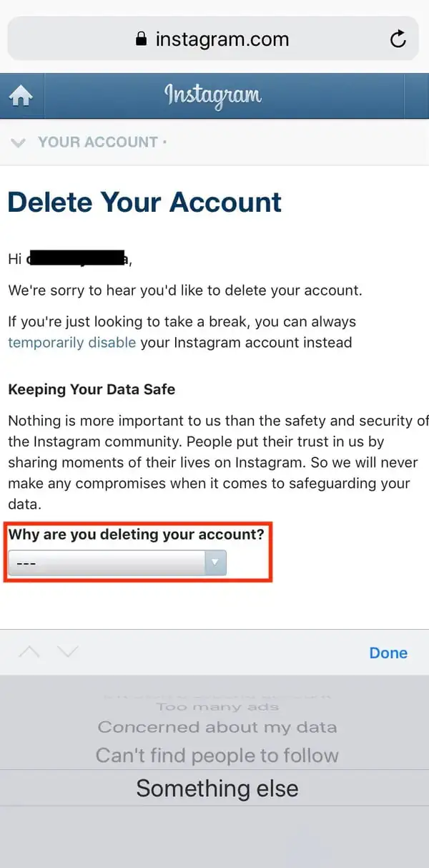This screenshot has width=429, height=868.
Task: Tap the reload page icon
Action: tap(398, 39)
